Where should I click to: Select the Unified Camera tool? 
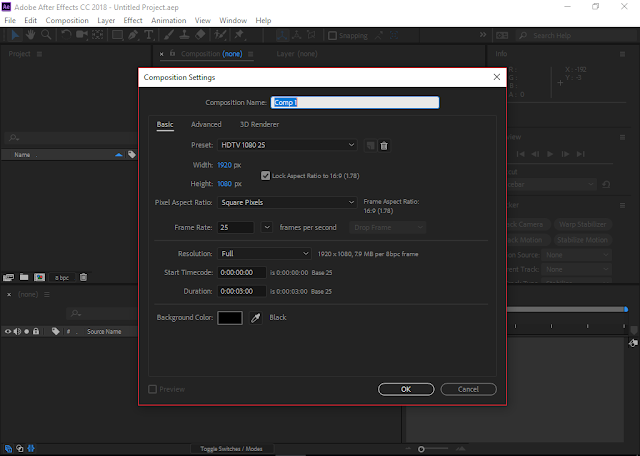click(x=82, y=35)
